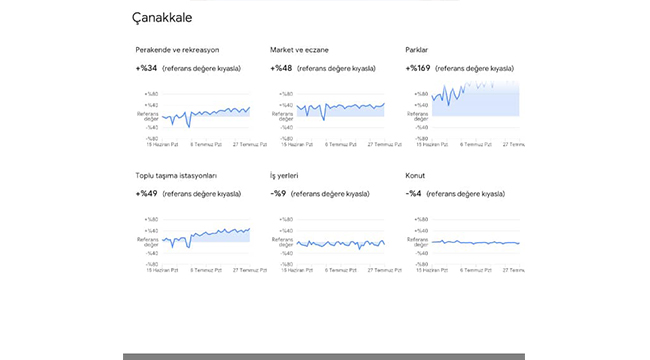Select the Market ve eczane chart title

299,50
